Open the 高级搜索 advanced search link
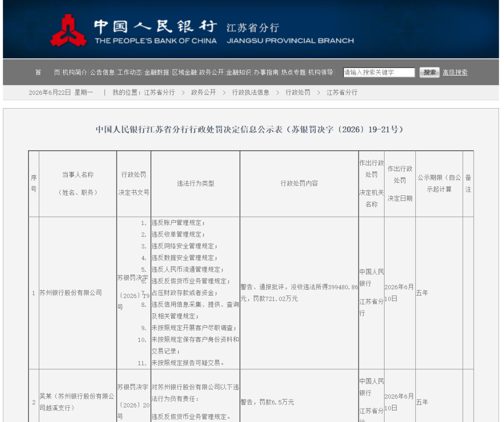504x422 pixels. coord(455,73)
